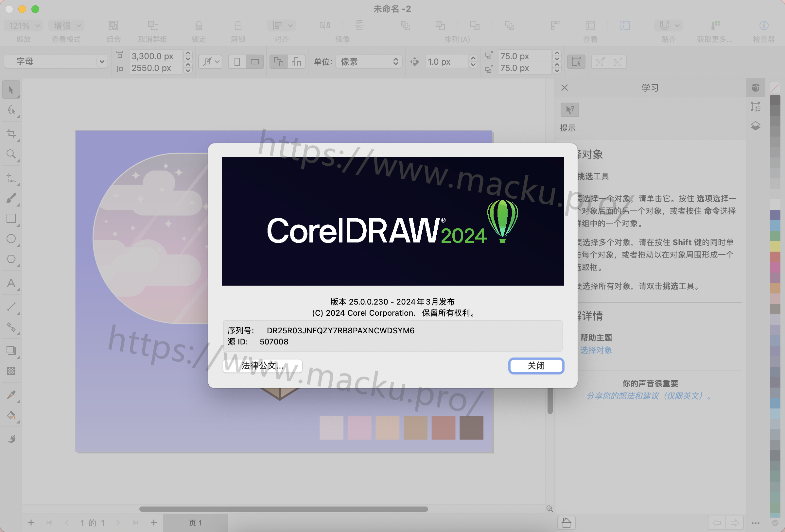The image size is (785, 532).
Task: Open 法律公文... legal notices button
Action: click(262, 366)
